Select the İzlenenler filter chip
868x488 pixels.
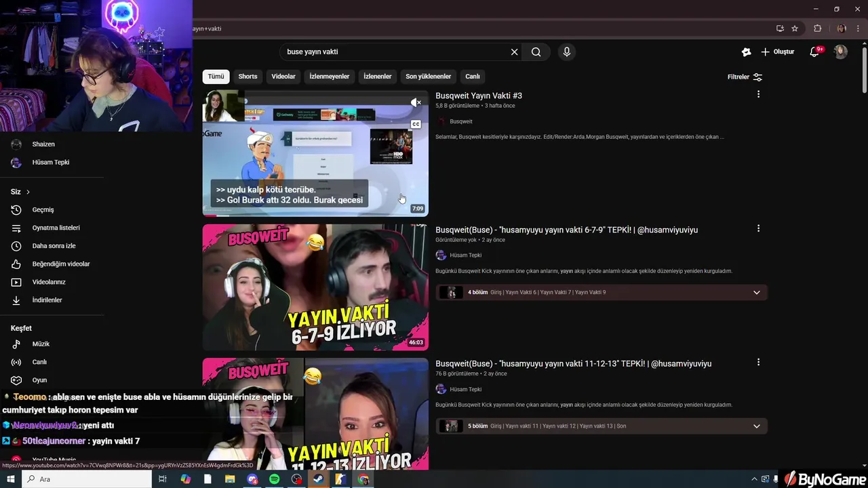(378, 77)
